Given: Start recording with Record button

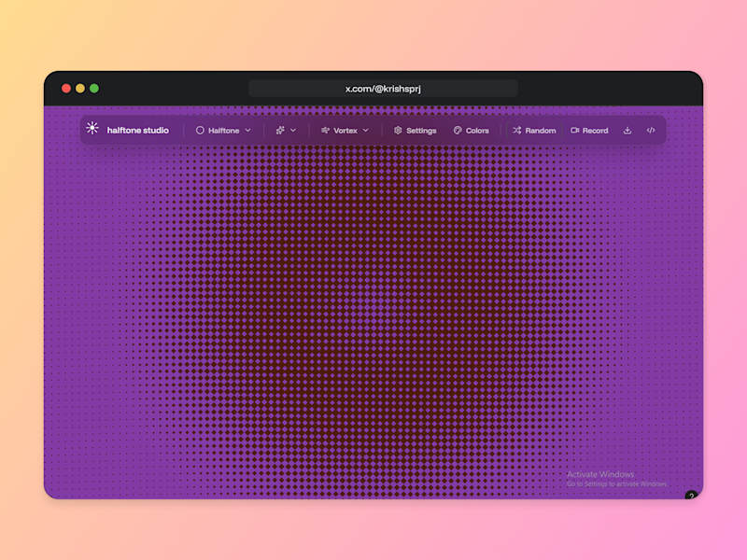Looking at the screenshot, I should tap(589, 131).
